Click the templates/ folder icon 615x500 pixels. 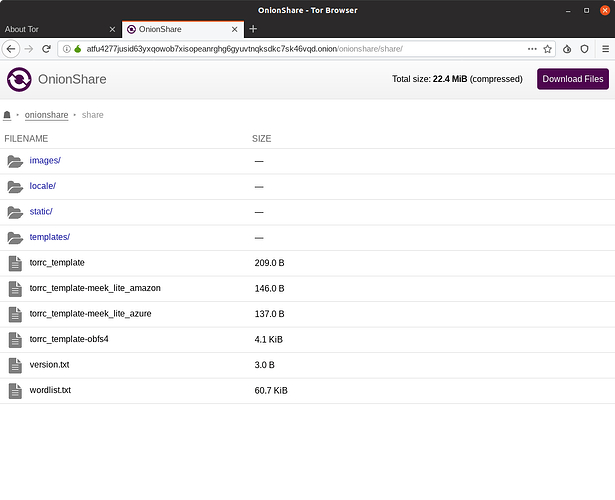[14, 238]
